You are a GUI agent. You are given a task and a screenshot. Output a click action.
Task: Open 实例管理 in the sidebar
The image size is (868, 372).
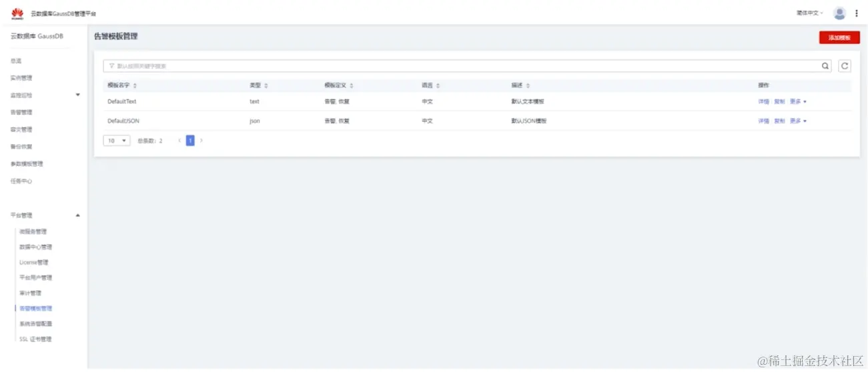coord(21,78)
